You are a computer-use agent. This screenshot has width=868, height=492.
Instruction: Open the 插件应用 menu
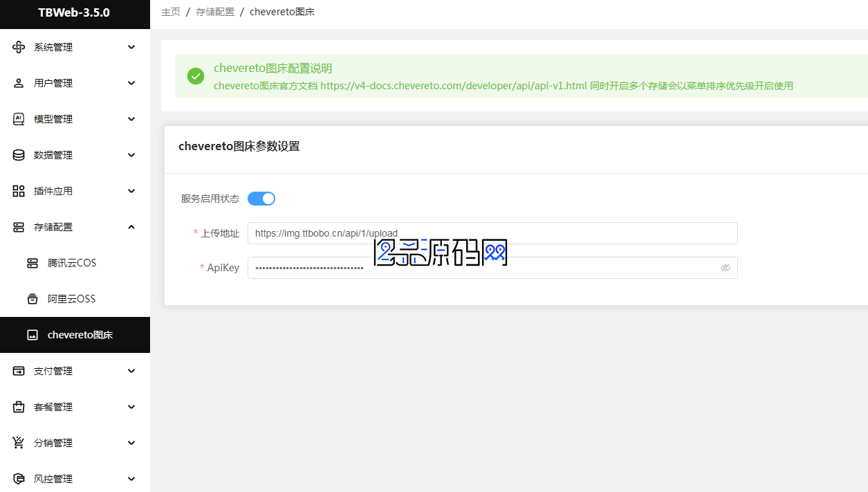pyautogui.click(x=75, y=191)
